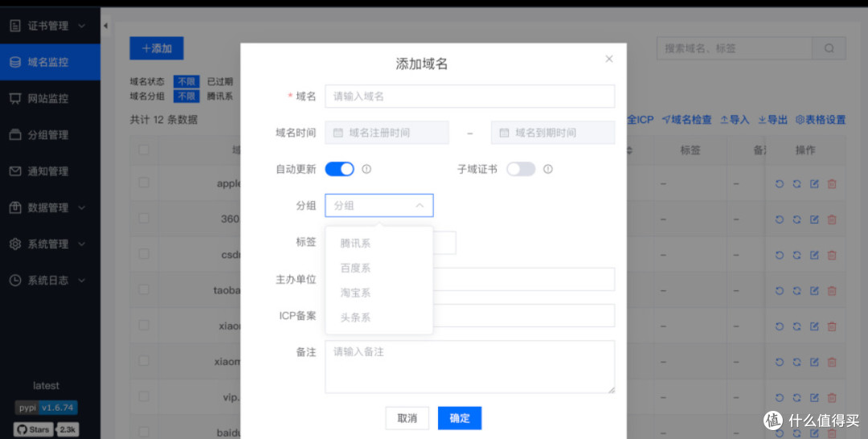Viewport: 868px width, 439px height.
Task: Click counter-clockwise refresh icon in csdn row
Action: [780, 255]
